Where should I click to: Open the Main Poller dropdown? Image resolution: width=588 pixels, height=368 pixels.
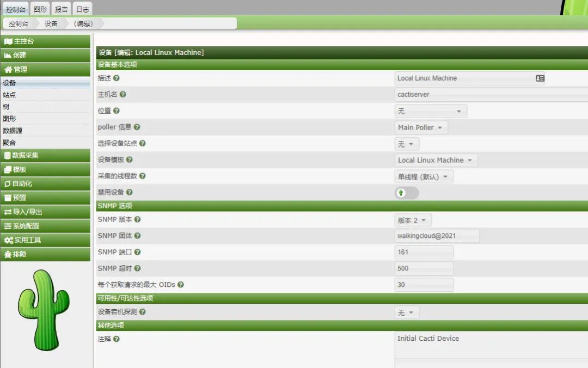point(421,127)
